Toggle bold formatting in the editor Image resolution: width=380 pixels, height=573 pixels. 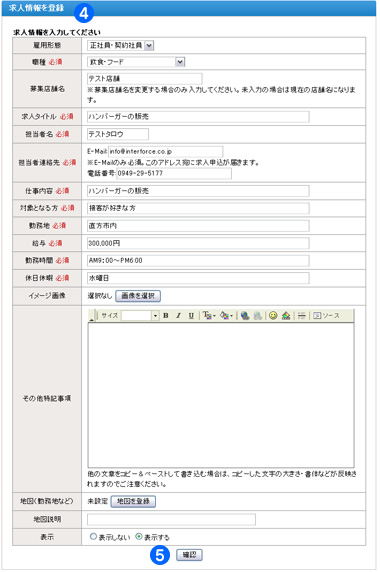pos(166,316)
